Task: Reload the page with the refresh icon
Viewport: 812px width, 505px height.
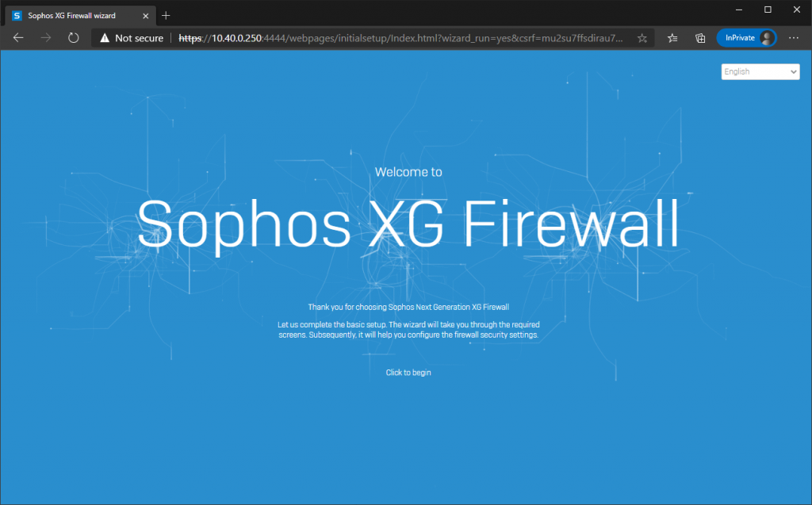Action: pos(74,38)
